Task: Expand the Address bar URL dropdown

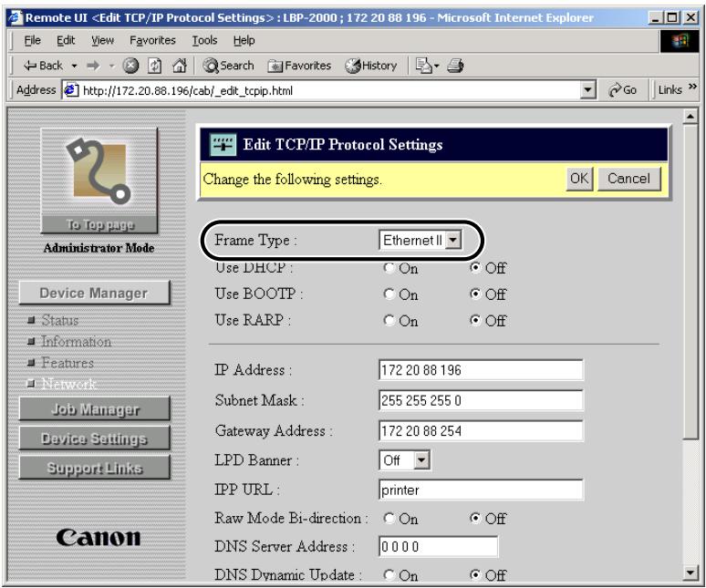Action: coord(587,90)
